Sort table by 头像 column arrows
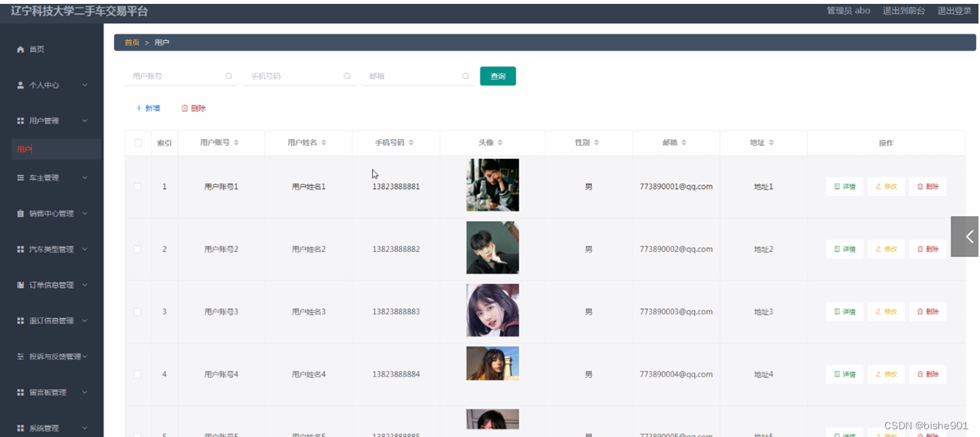The width and height of the screenshot is (980, 437). coord(500,143)
